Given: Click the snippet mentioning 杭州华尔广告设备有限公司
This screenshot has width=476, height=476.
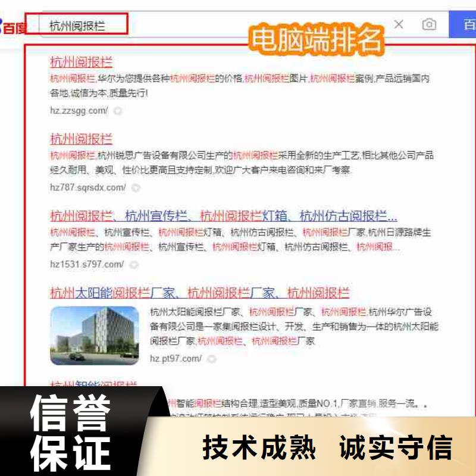Looking at the screenshot, I should click(294, 326).
